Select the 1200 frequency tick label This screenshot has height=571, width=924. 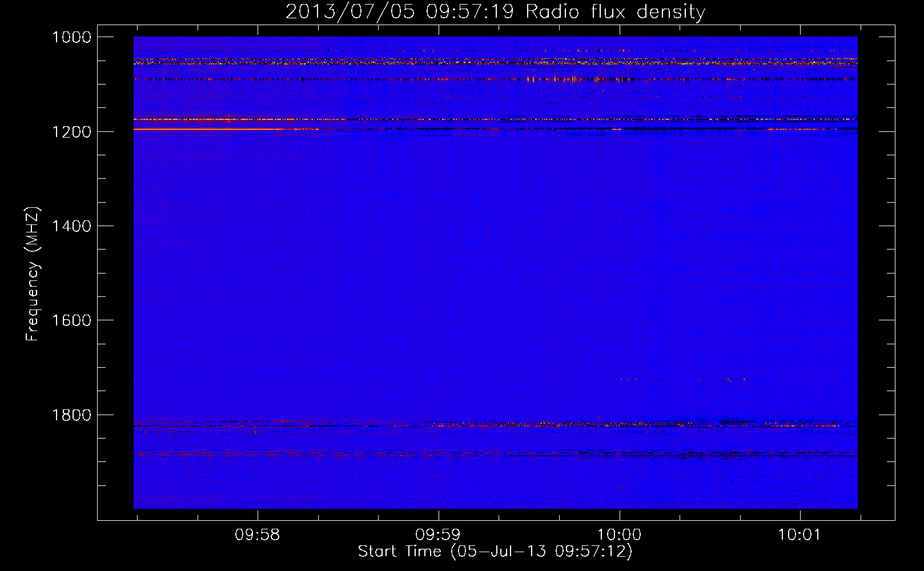coord(71,132)
